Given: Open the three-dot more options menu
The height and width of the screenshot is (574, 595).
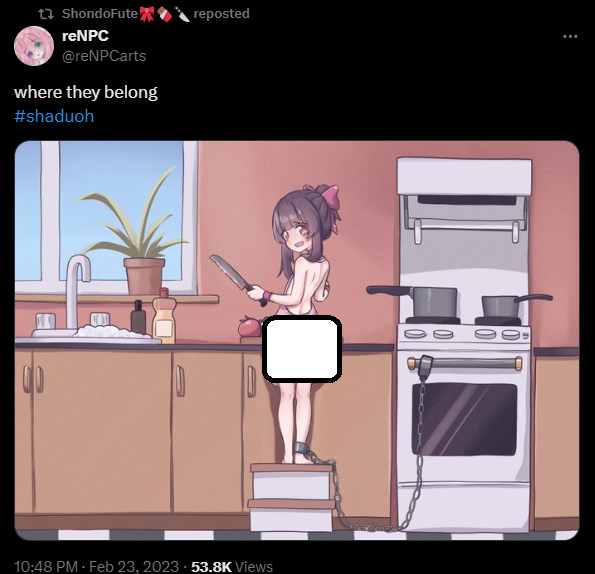Looking at the screenshot, I should (x=570, y=36).
